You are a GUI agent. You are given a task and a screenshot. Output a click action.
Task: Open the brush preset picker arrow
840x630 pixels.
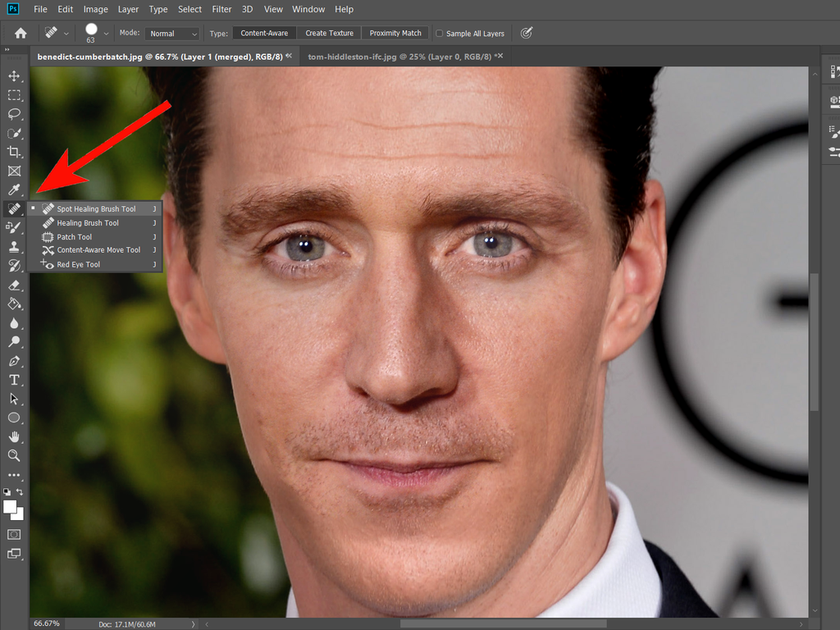[x=106, y=34]
